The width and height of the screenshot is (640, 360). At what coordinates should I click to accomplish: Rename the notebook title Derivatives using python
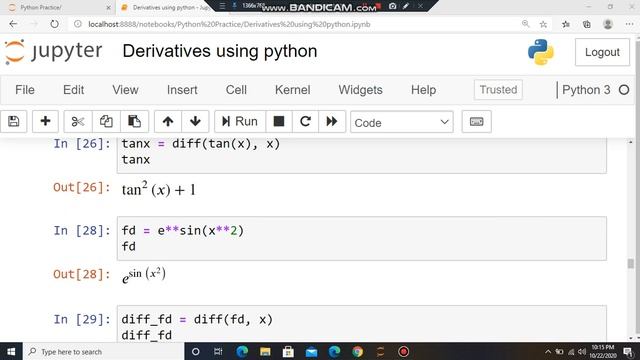coord(220,51)
